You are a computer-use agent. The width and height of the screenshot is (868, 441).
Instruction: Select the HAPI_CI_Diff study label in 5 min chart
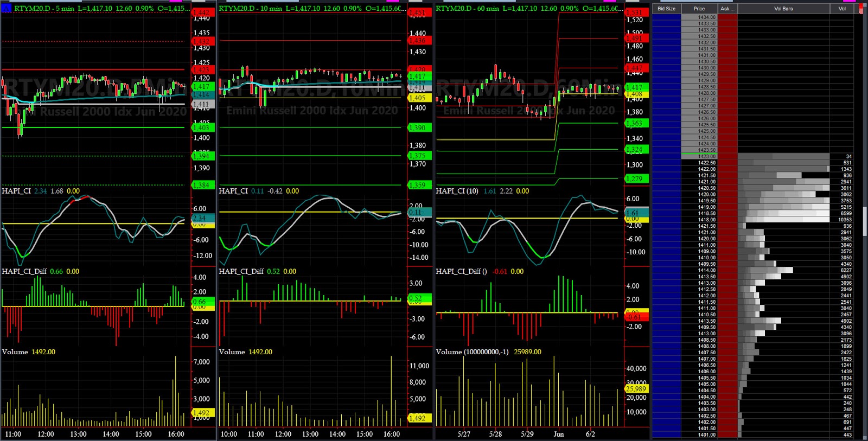(24, 271)
